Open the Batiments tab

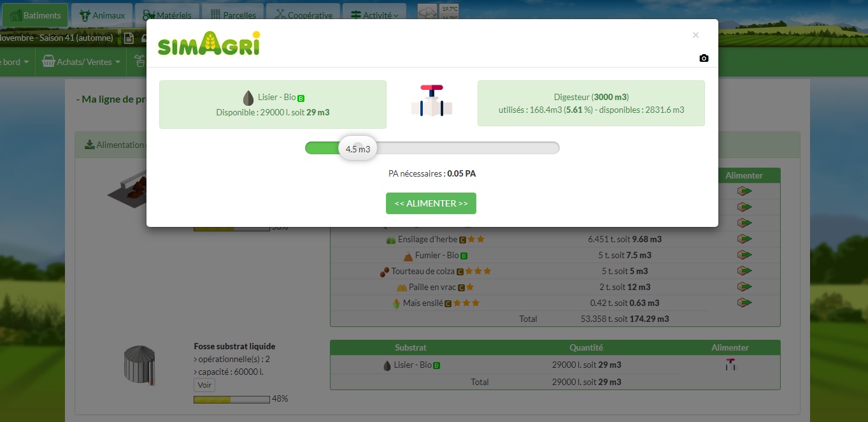[36, 15]
